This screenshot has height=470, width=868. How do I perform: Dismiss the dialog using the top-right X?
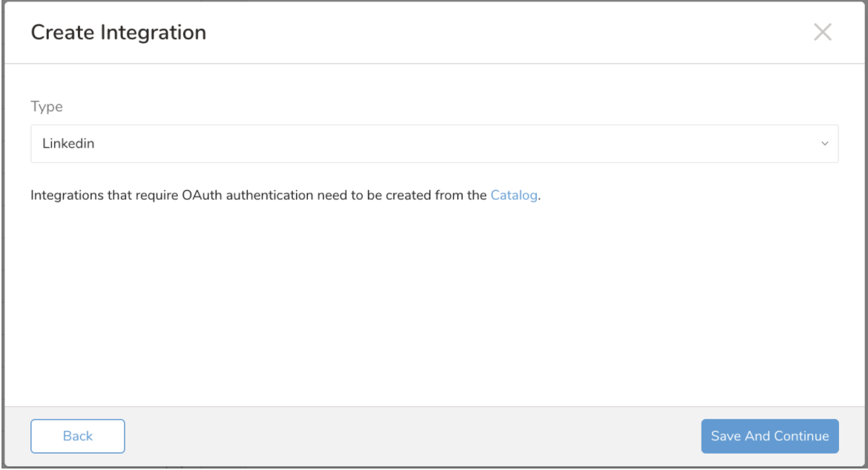[x=822, y=32]
